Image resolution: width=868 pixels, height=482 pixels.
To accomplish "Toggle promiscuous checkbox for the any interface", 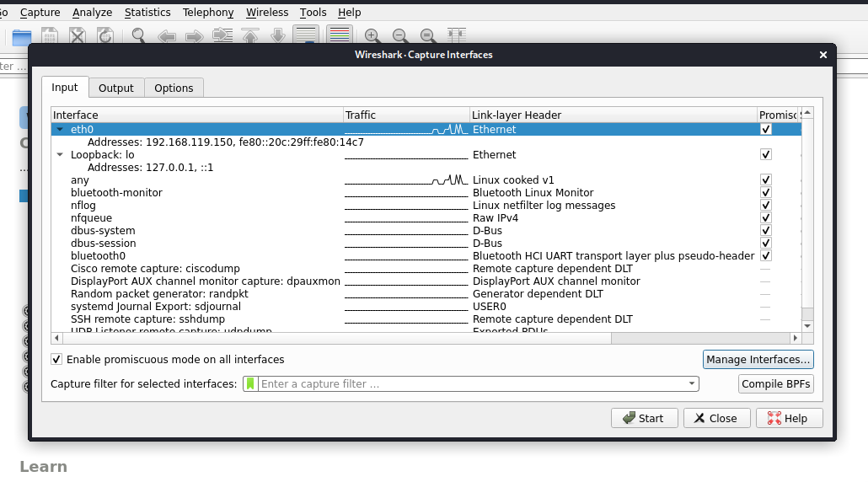I will point(765,179).
